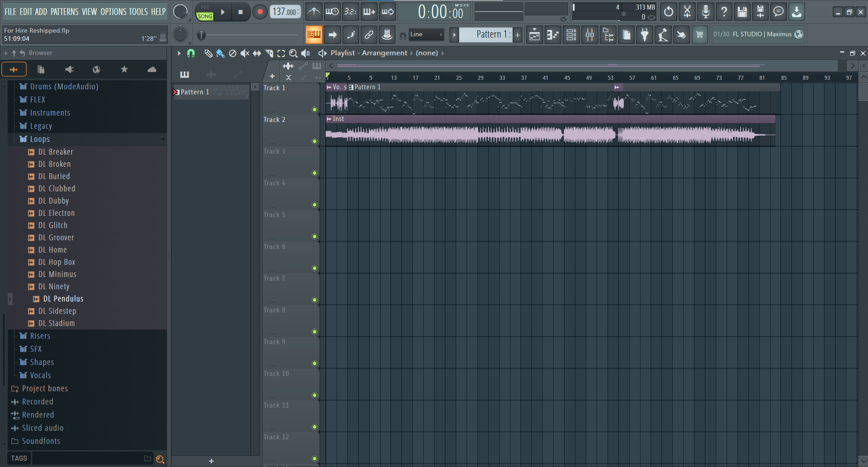Save the project using the save icon
This screenshot has height=467, width=868.
click(x=742, y=12)
